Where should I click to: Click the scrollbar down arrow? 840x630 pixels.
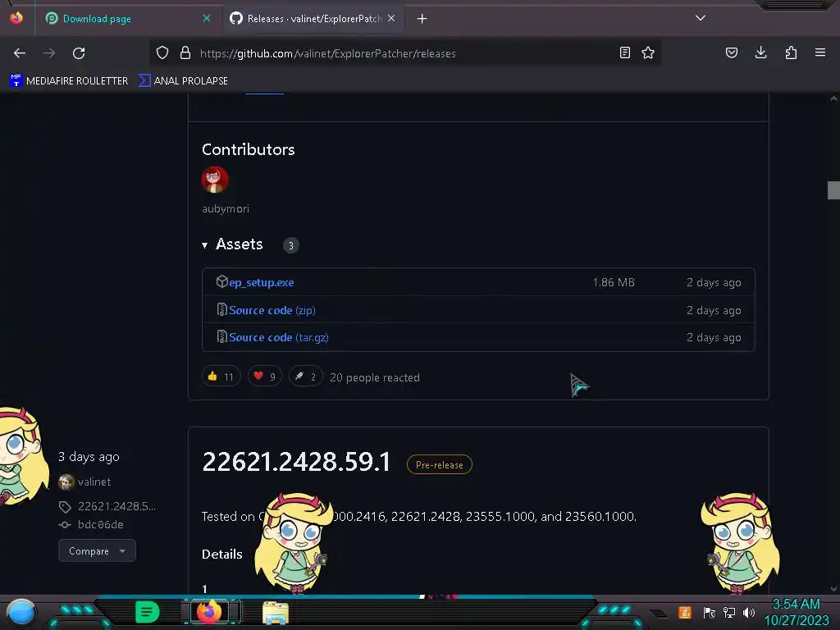pos(833,589)
